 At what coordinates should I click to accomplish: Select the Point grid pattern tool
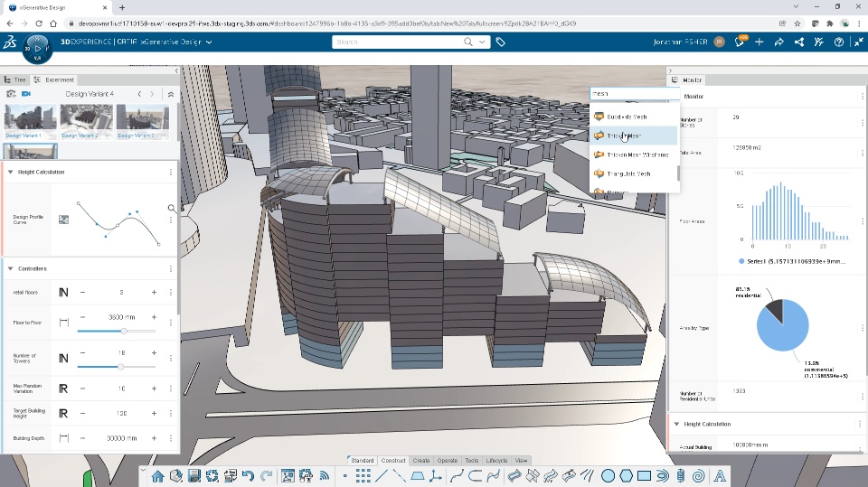tap(363, 476)
